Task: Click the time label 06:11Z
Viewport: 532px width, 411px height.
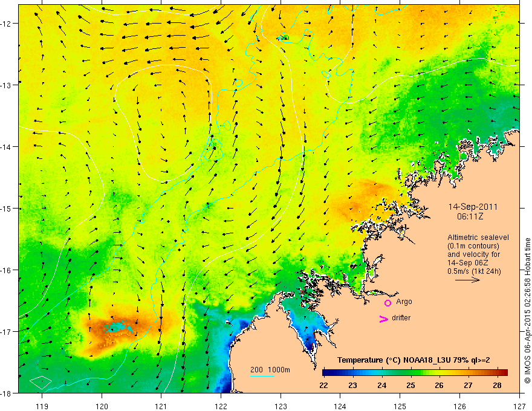Action: (470, 216)
